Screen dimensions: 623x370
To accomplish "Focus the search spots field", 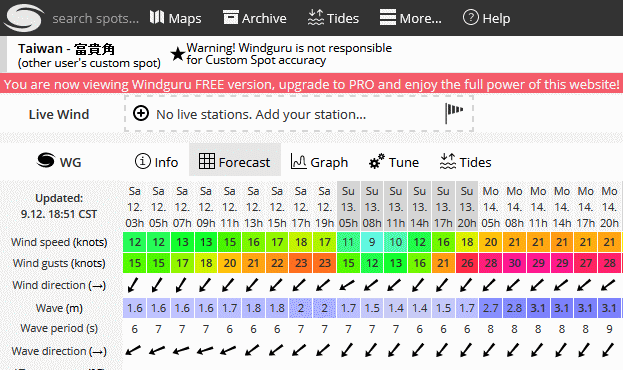I will [x=96, y=19].
